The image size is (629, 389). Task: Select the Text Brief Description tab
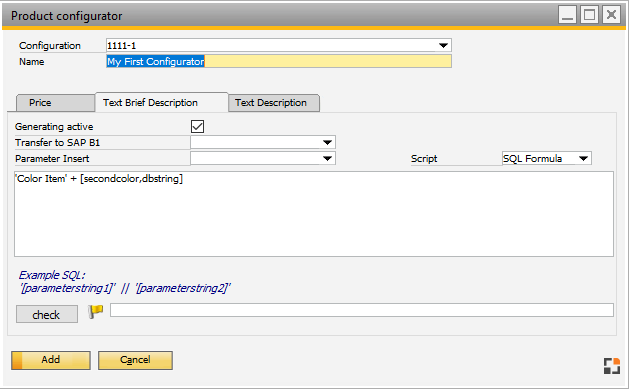tap(162, 102)
